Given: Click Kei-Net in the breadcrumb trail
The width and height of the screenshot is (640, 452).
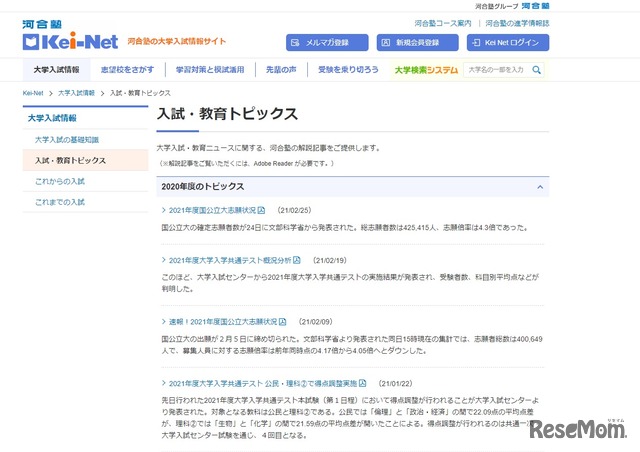Looking at the screenshot, I should [33, 92].
